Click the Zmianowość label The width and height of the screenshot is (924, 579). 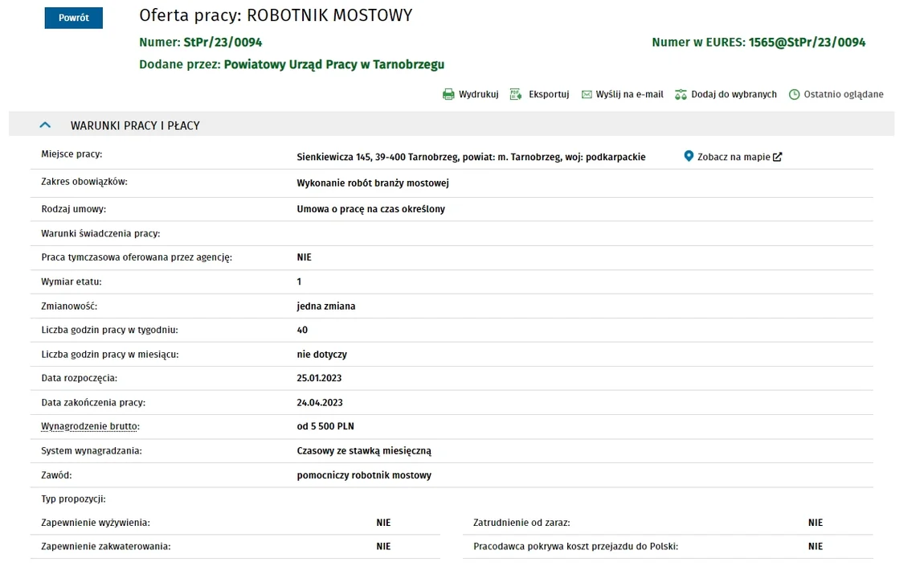point(69,306)
